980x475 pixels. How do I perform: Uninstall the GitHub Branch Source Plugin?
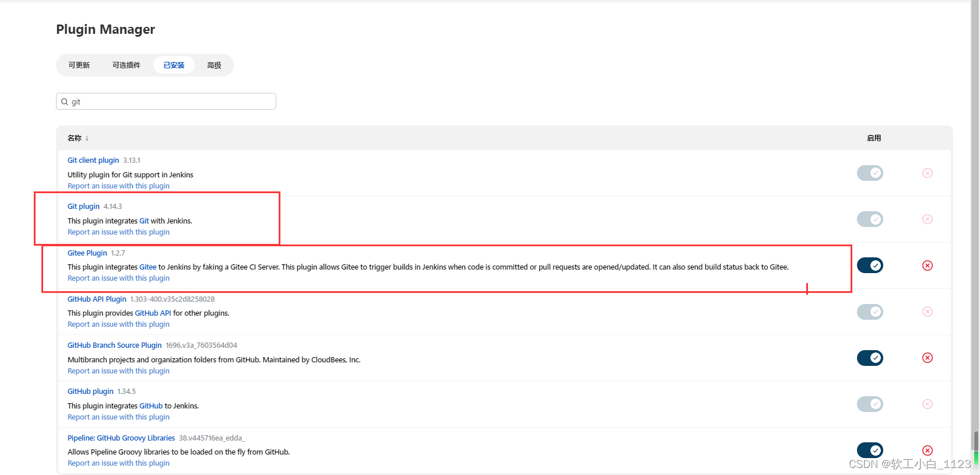pos(927,358)
